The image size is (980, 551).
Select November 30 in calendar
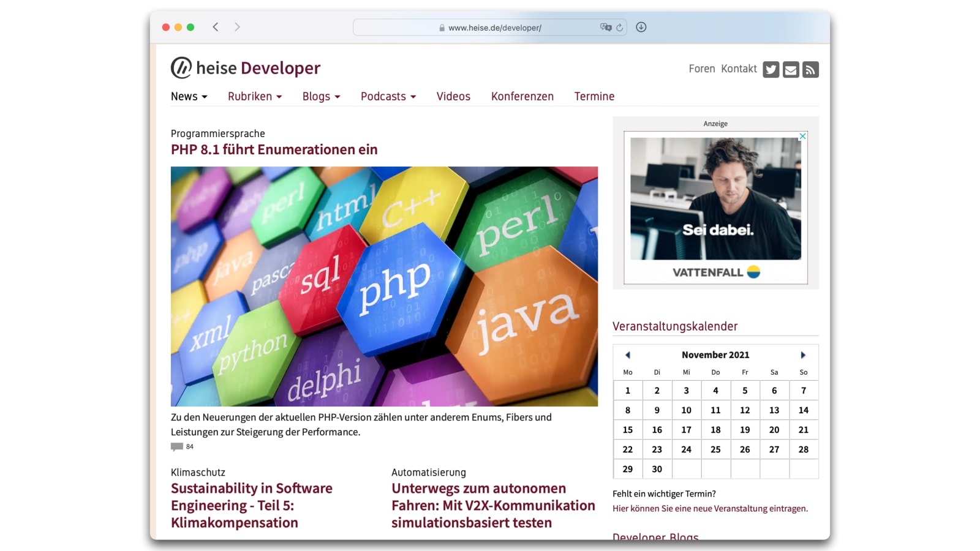pyautogui.click(x=657, y=469)
